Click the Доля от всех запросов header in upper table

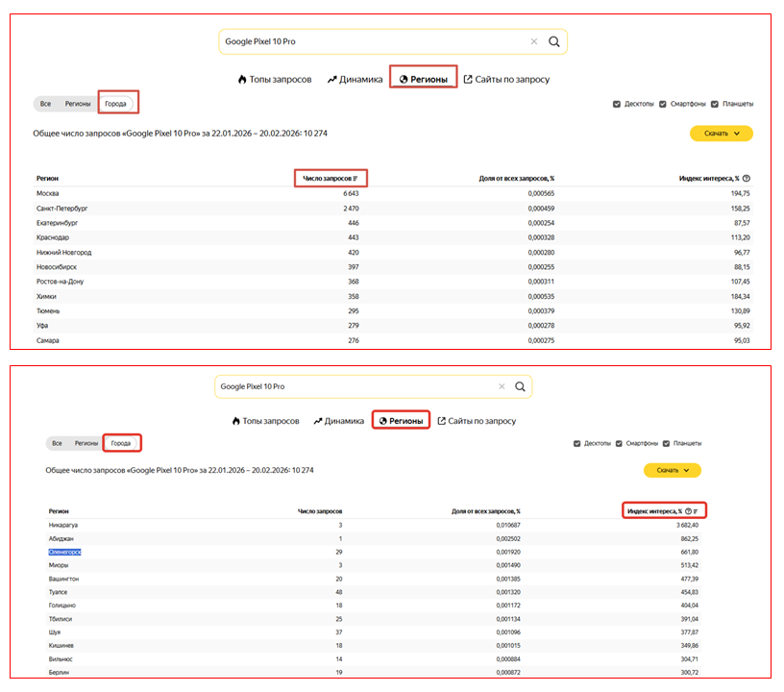[516, 178]
